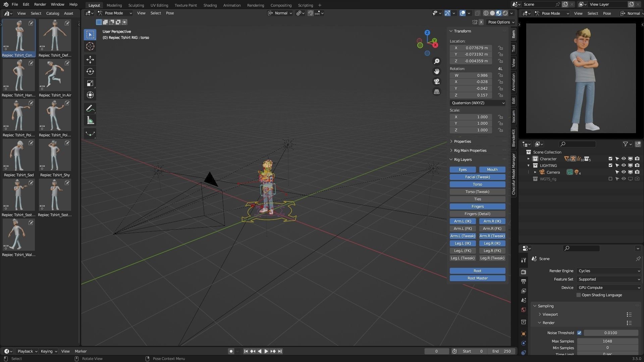This screenshot has height=362, width=644.
Task: Expand the Viewport sampling section
Action: coord(550,314)
